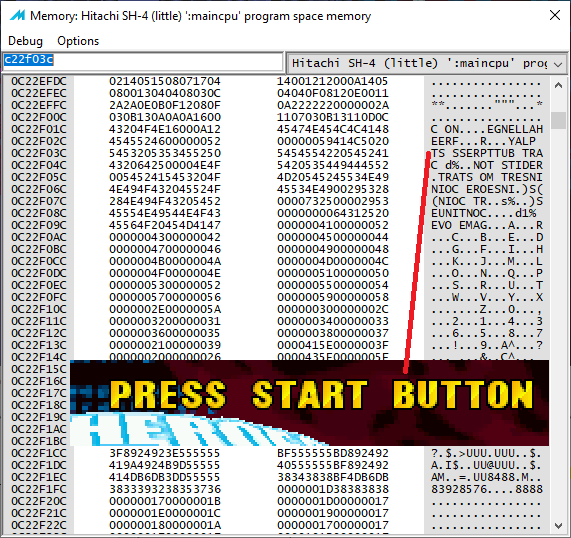
Task: Click hex value 45474E454C4C4148
Action: (332, 129)
